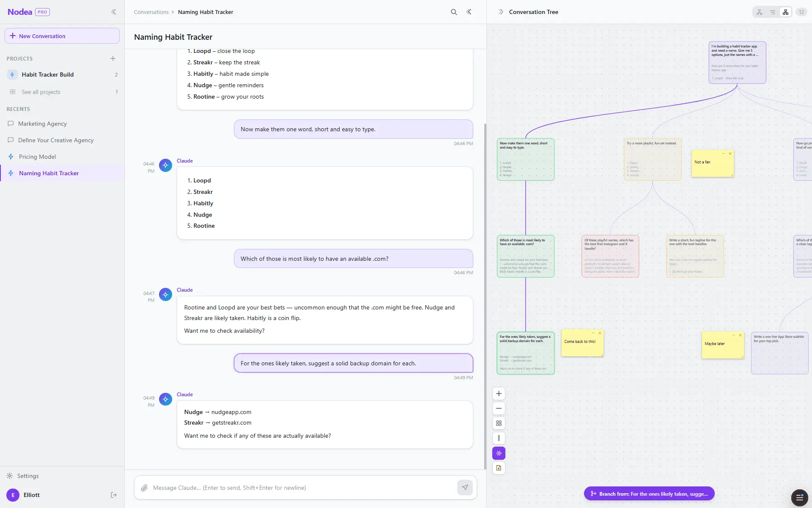Open the Marketing Agency conversation
The height and width of the screenshot is (508, 812).
pos(62,124)
